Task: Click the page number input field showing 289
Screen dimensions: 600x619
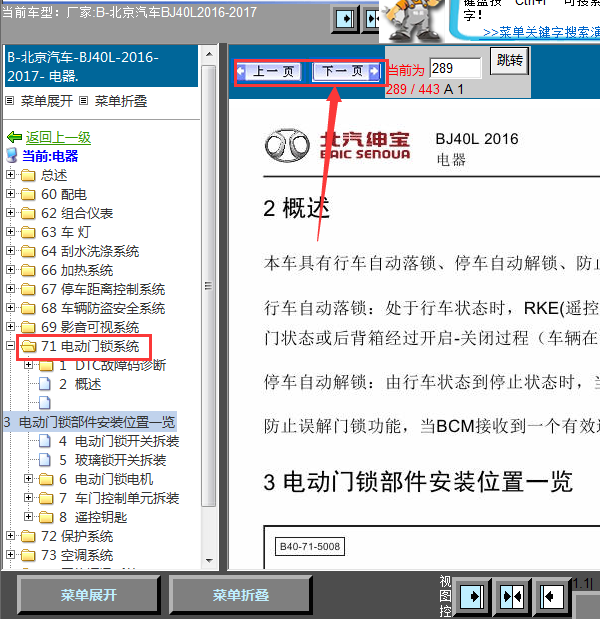Action: pyautogui.click(x=456, y=68)
